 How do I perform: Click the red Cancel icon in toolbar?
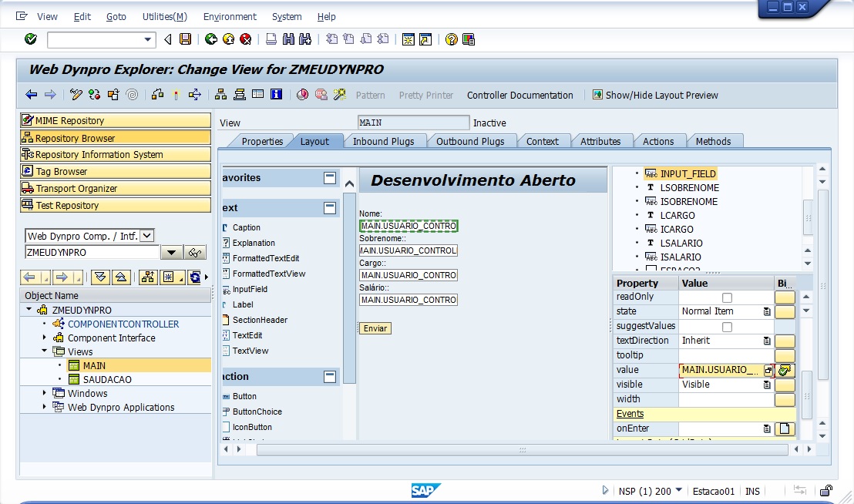[246, 39]
